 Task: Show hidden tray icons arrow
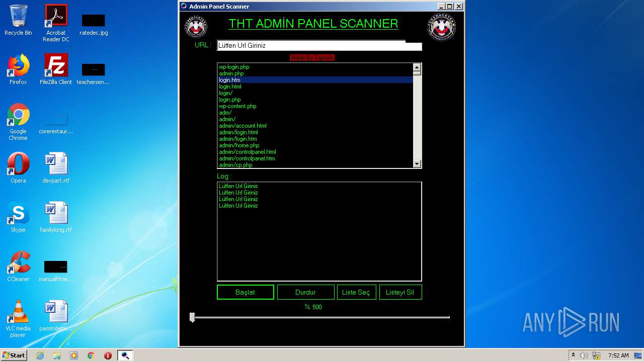click(x=573, y=355)
